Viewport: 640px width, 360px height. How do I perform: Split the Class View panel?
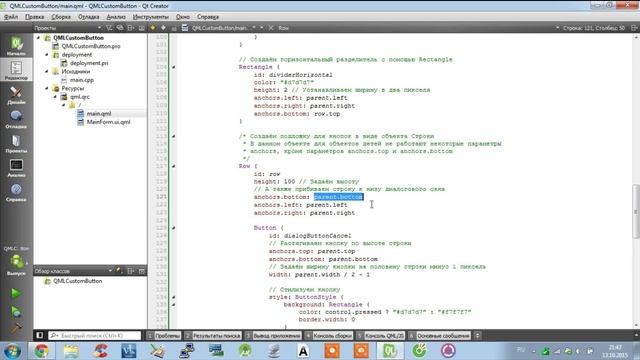[131, 271]
